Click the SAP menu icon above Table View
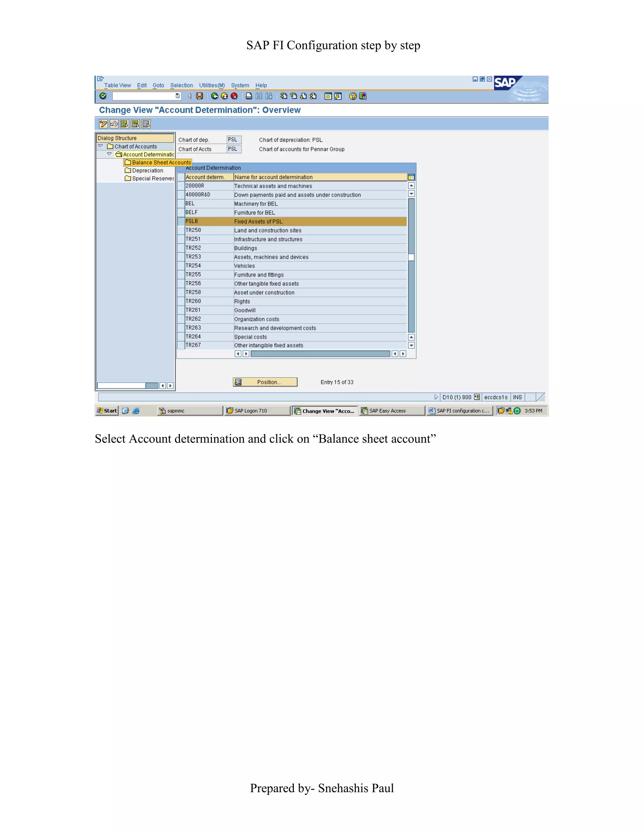Image resolution: width=644 pixels, height=833 pixels. pos(101,79)
